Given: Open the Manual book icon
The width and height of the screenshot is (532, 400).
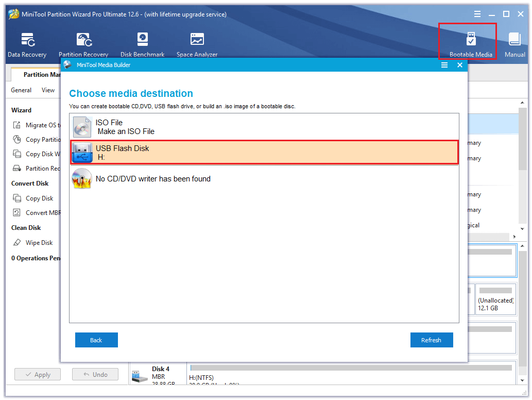Looking at the screenshot, I should [514, 39].
